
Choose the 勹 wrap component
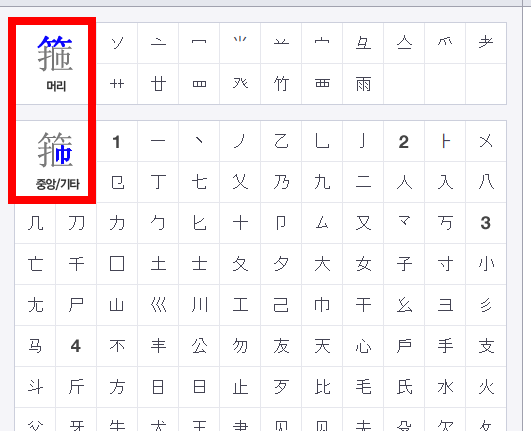158,223
